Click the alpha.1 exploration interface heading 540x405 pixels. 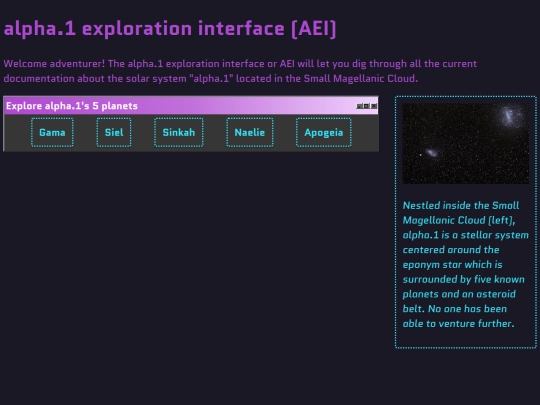click(x=170, y=28)
